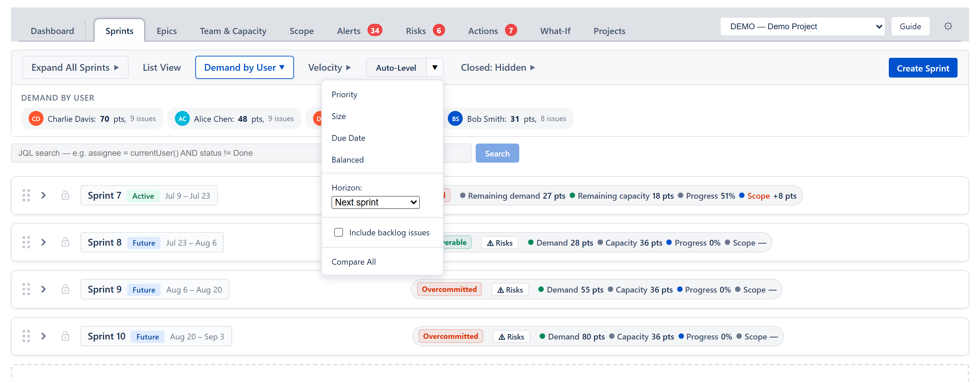Grab the Sprint 8 drag handle icon
Screen dimensions: 980x381
[x=26, y=242]
